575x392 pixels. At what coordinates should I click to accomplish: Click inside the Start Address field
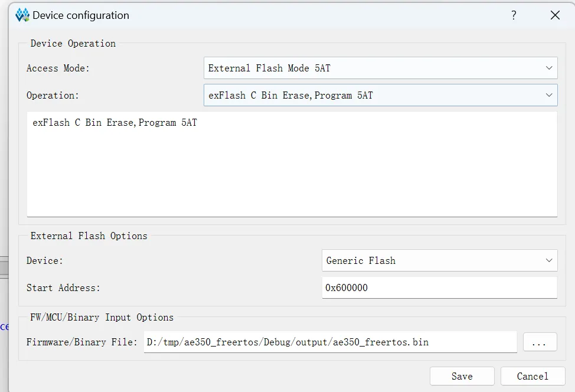(439, 288)
